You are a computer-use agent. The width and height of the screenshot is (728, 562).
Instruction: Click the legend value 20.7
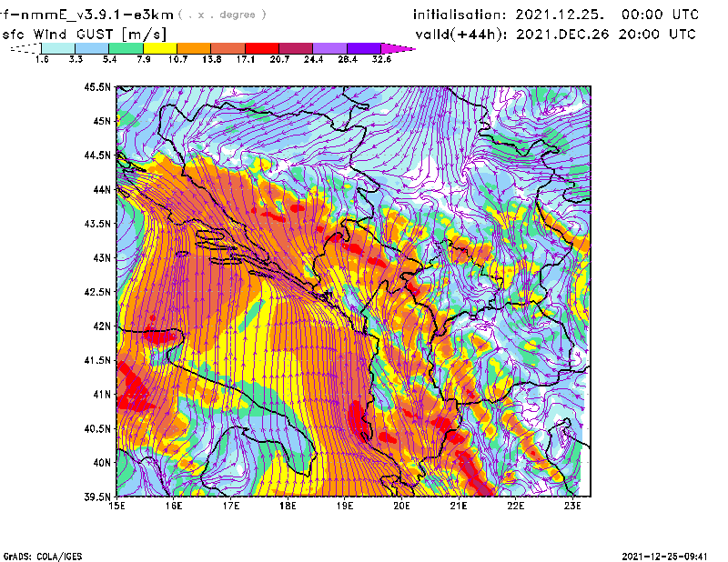[x=279, y=59]
